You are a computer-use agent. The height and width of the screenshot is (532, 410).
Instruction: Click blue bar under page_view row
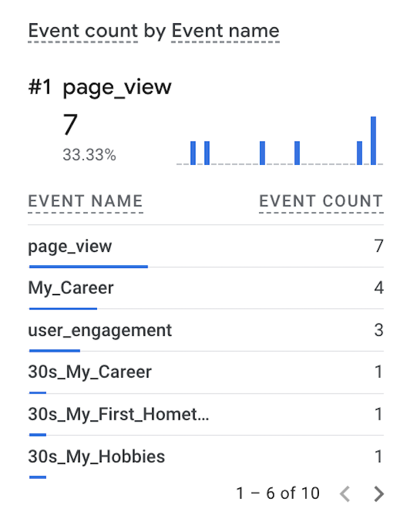tap(88, 267)
